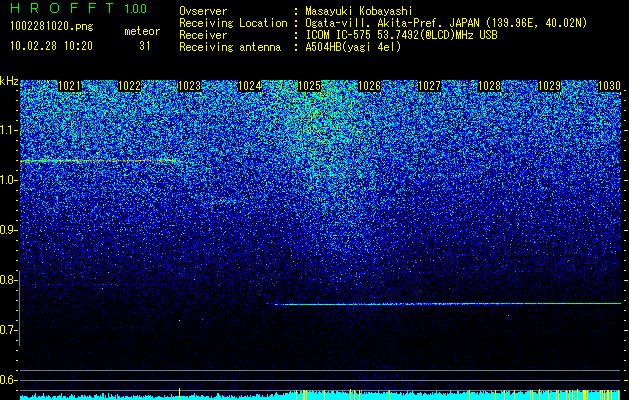
Task: Select the version number 1.0.0
Action: point(135,8)
